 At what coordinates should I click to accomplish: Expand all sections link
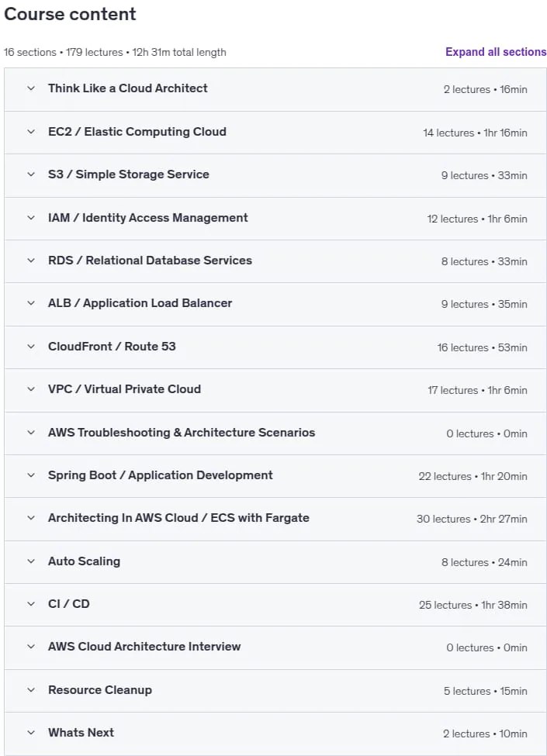(x=495, y=52)
